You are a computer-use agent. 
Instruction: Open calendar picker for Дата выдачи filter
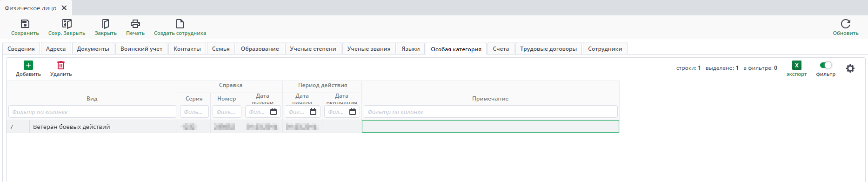coord(274,112)
